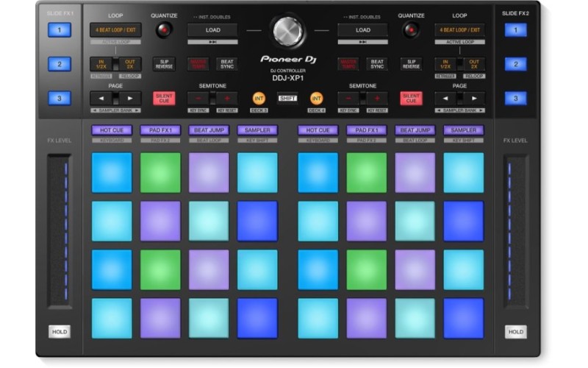
Task: Toggle the left deck QUANTIZE button
Action: point(164,30)
